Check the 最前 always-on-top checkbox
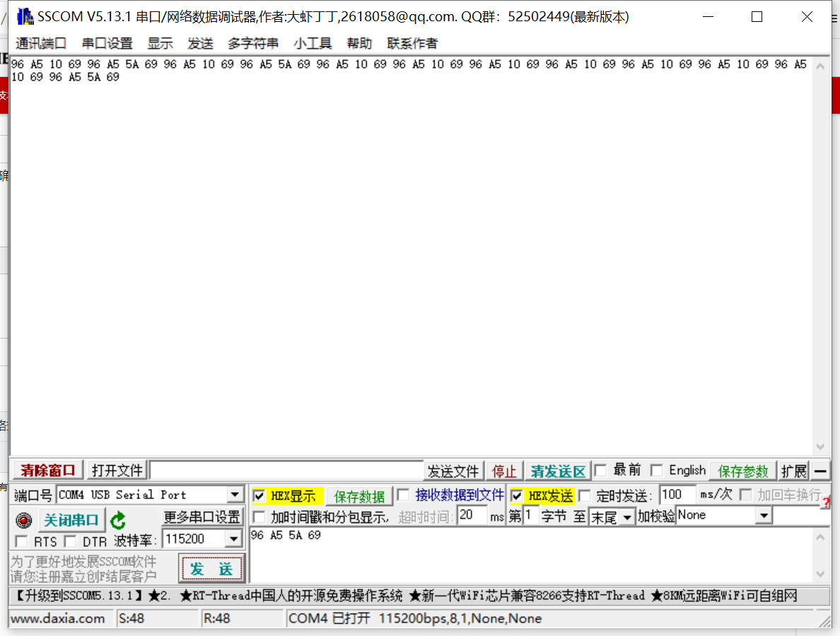This screenshot has width=840, height=636. (600, 471)
